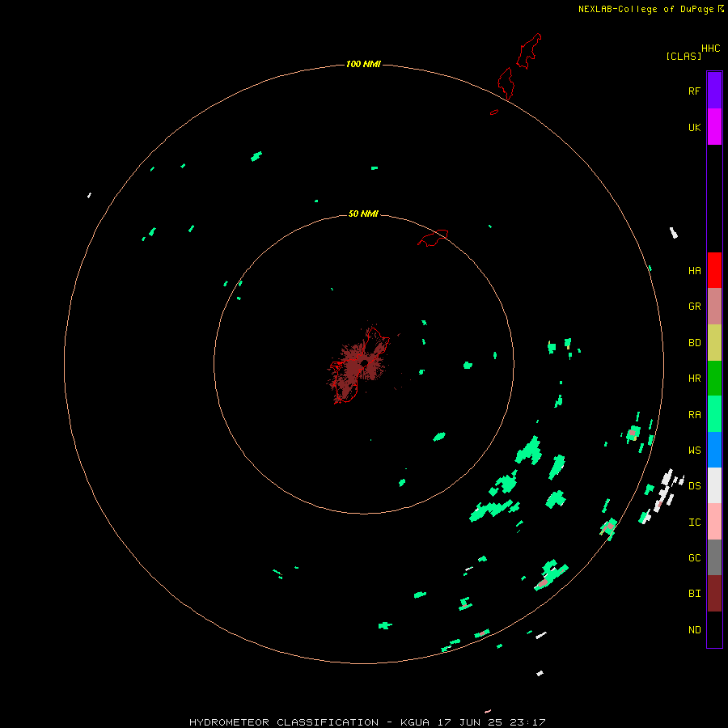
Task: Click the IC legend label
Action: (694, 523)
